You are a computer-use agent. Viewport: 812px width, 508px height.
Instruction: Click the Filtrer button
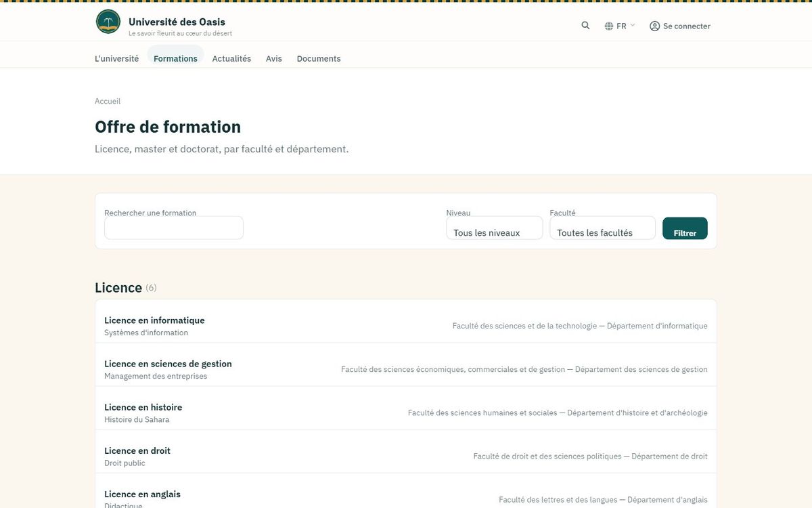(685, 228)
